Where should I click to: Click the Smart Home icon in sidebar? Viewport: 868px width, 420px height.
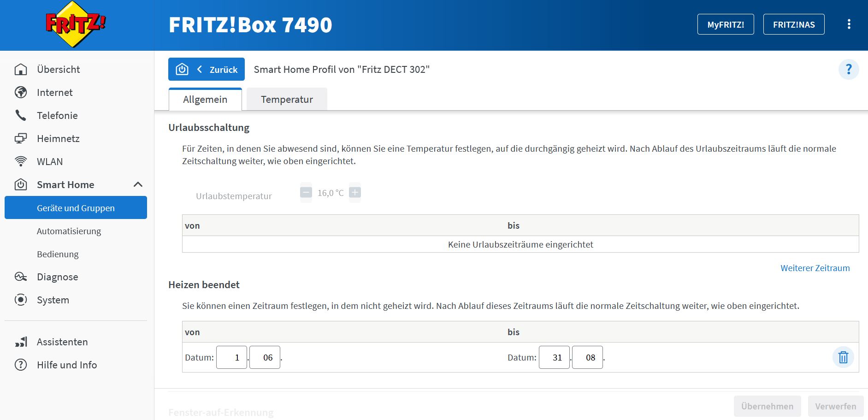(x=21, y=184)
